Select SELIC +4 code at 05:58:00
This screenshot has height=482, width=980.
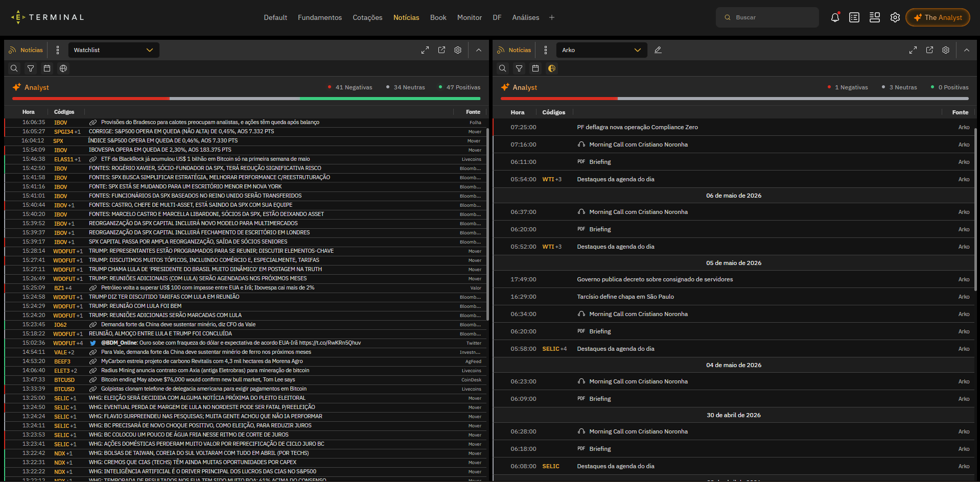(x=554, y=349)
